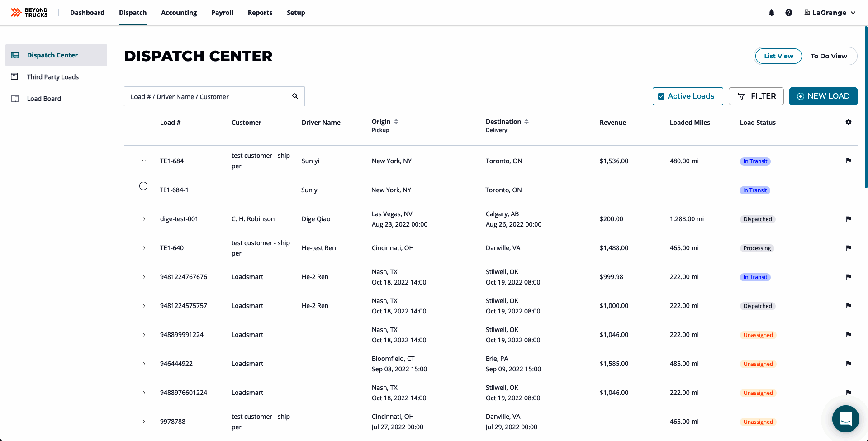Click the flag icon for load TE1-684
868x441 pixels.
[x=849, y=161]
